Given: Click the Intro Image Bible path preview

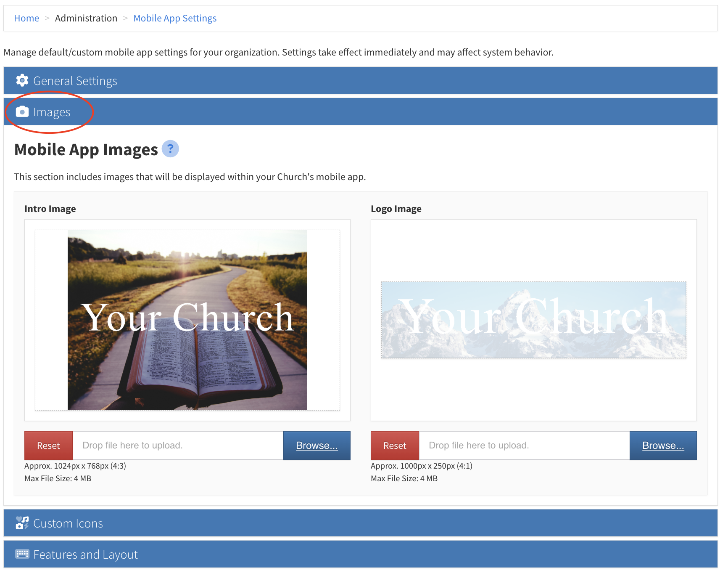Looking at the screenshot, I should tap(187, 320).
